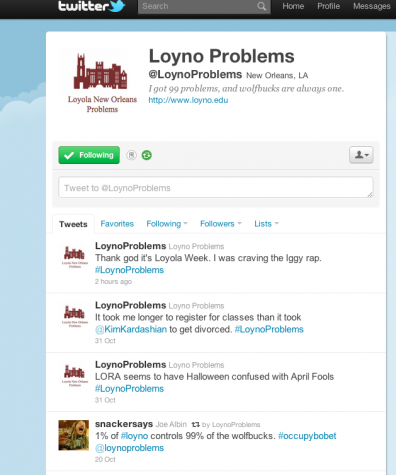Toggle the green Following button
The height and width of the screenshot is (475, 396).
89,155
